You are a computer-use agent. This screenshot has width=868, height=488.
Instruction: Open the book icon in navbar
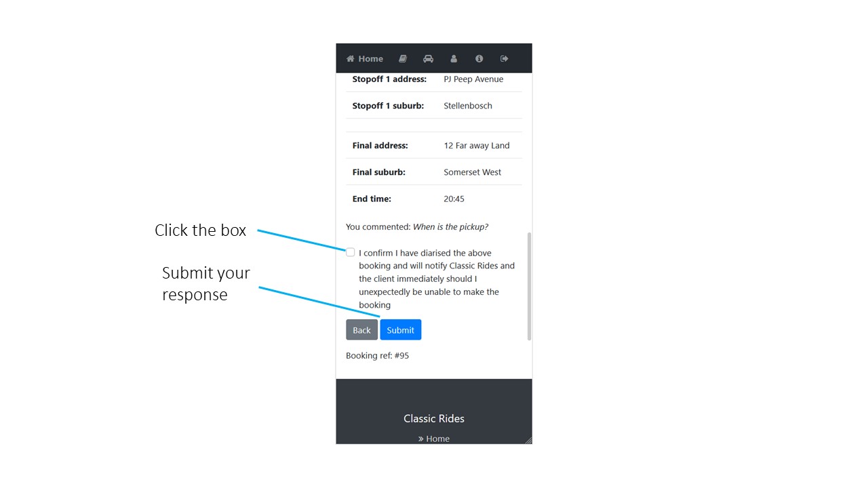coord(403,59)
